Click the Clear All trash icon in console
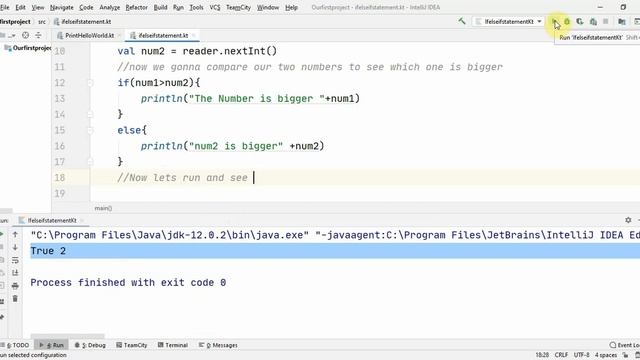 tap(15, 299)
